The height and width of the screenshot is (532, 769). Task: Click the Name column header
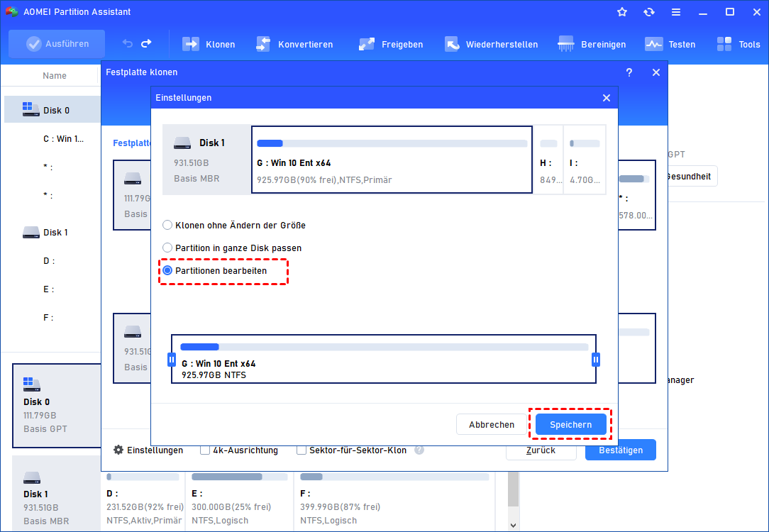pyautogui.click(x=55, y=75)
